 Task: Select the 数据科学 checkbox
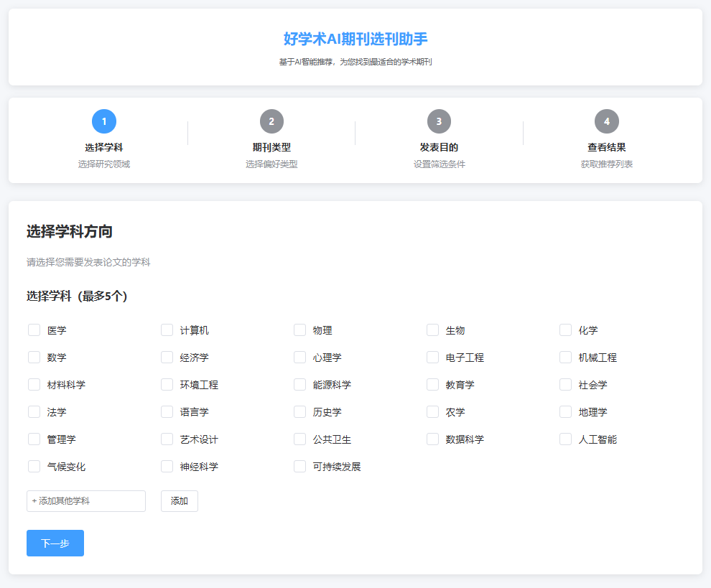click(x=432, y=439)
